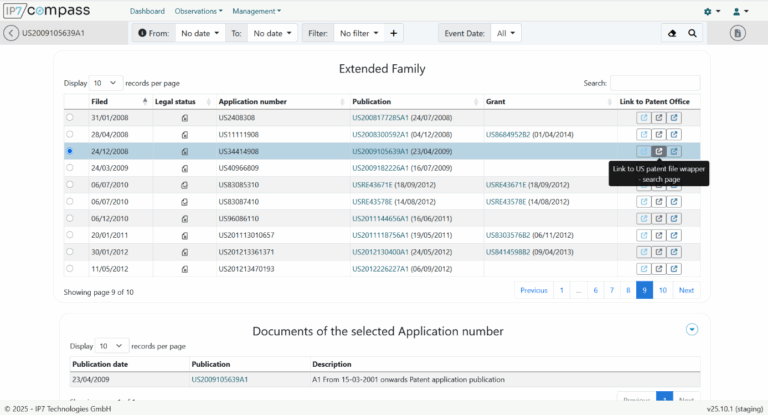Select the radio button for US40966809
The height and width of the screenshot is (415, 768).
pyautogui.click(x=69, y=168)
